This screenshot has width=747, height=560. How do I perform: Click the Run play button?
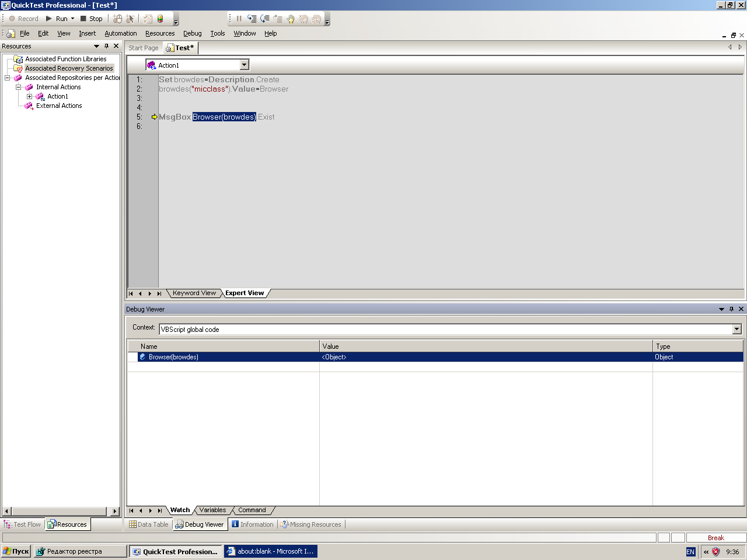pyautogui.click(x=57, y=19)
